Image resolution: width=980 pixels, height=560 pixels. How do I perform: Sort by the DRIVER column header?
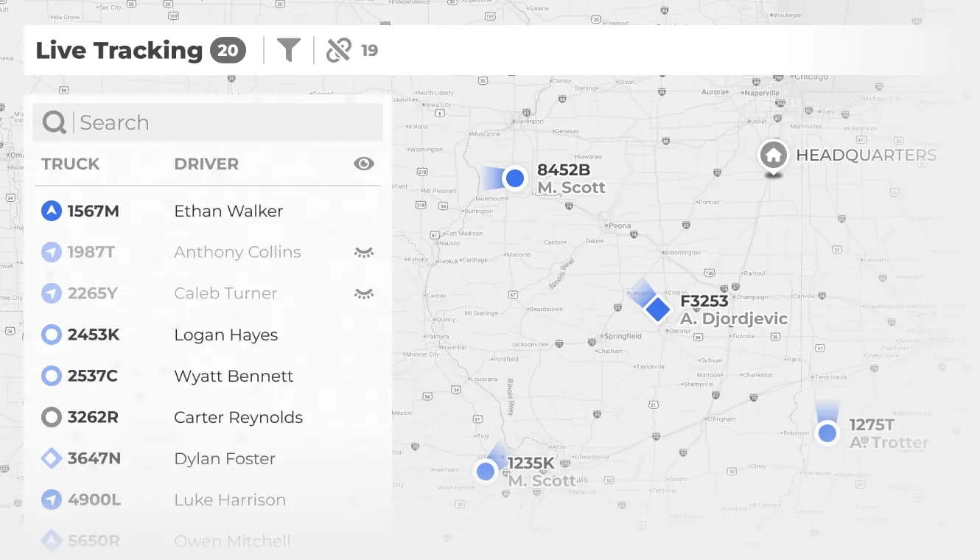(x=206, y=164)
